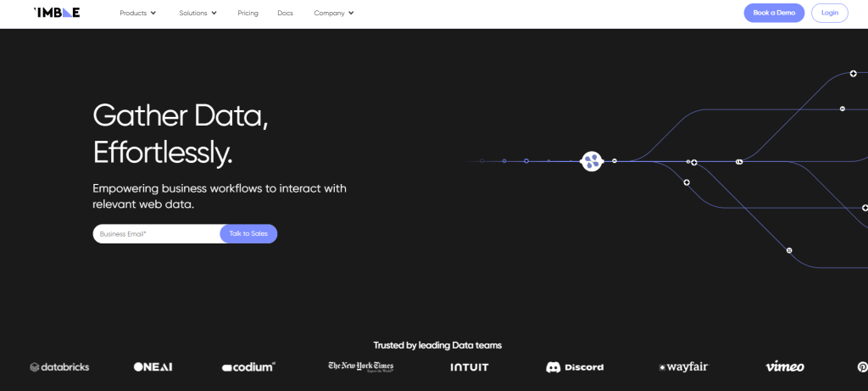Image resolution: width=868 pixels, height=391 pixels.
Task: Focus the Business Email input field
Action: 156,233
